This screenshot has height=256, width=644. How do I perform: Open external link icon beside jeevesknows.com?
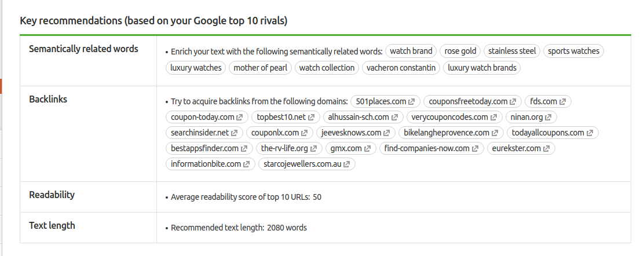[386, 133]
